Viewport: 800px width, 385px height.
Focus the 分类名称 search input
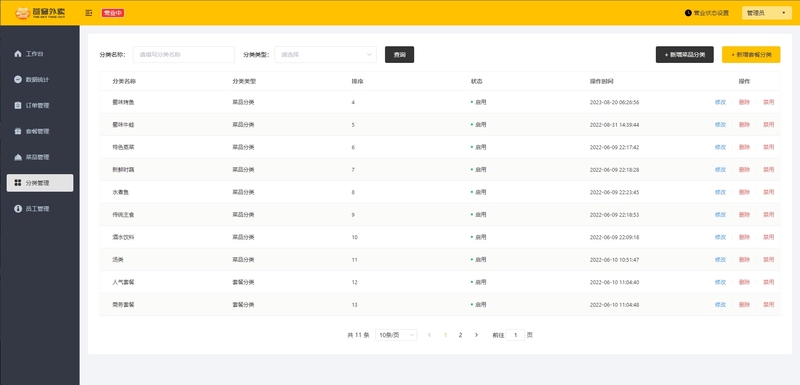[x=184, y=55]
